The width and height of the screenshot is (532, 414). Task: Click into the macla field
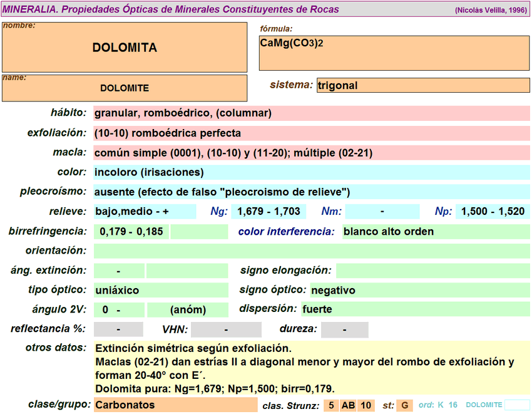tap(312, 153)
